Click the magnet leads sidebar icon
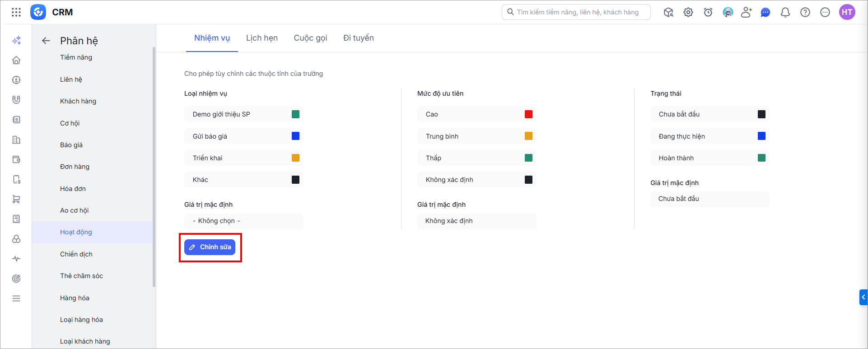 [16, 100]
